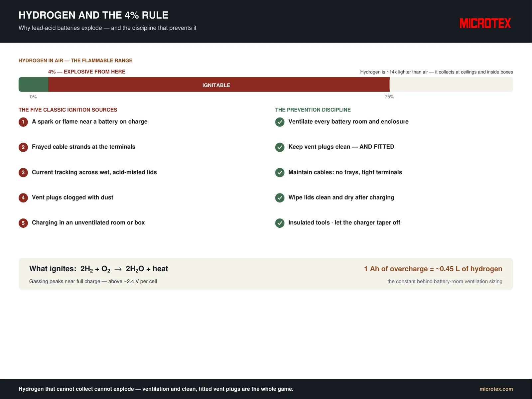
Task: Click the green safe segment of the range bar
Action: tap(33, 84)
